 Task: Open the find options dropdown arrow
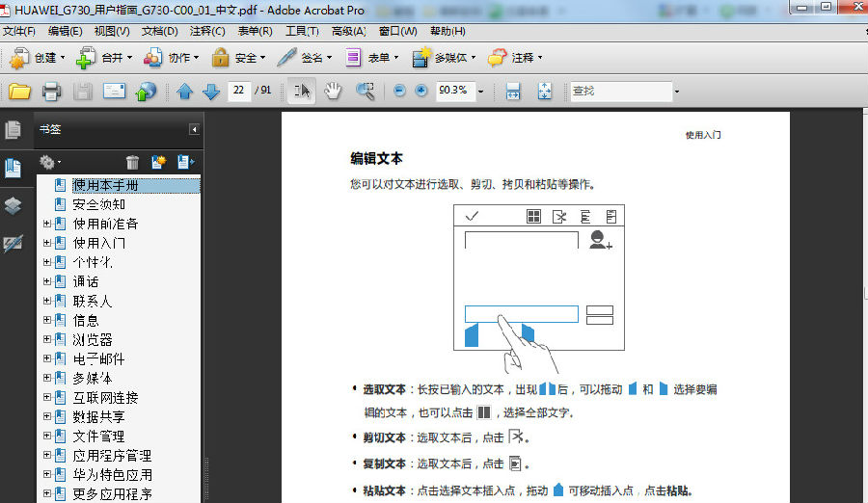676,92
